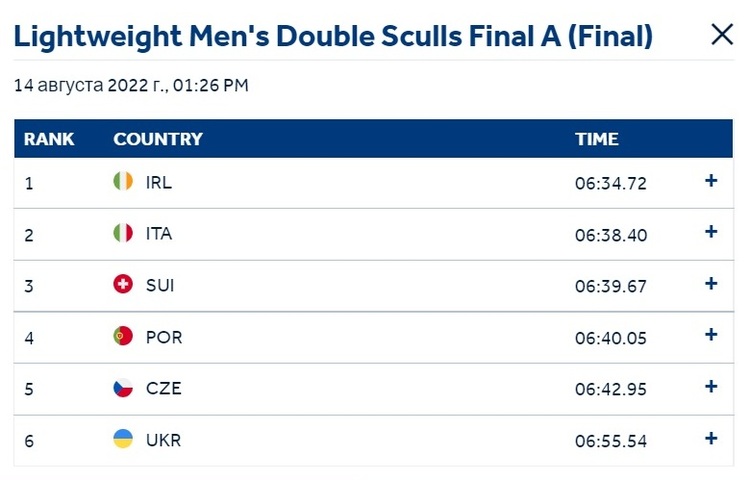Click the RANK column header
This screenshot has height=480, width=750.
pyautogui.click(x=49, y=139)
